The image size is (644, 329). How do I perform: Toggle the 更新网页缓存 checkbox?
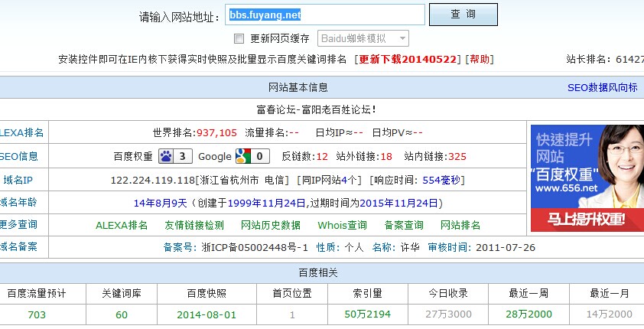[x=239, y=38]
